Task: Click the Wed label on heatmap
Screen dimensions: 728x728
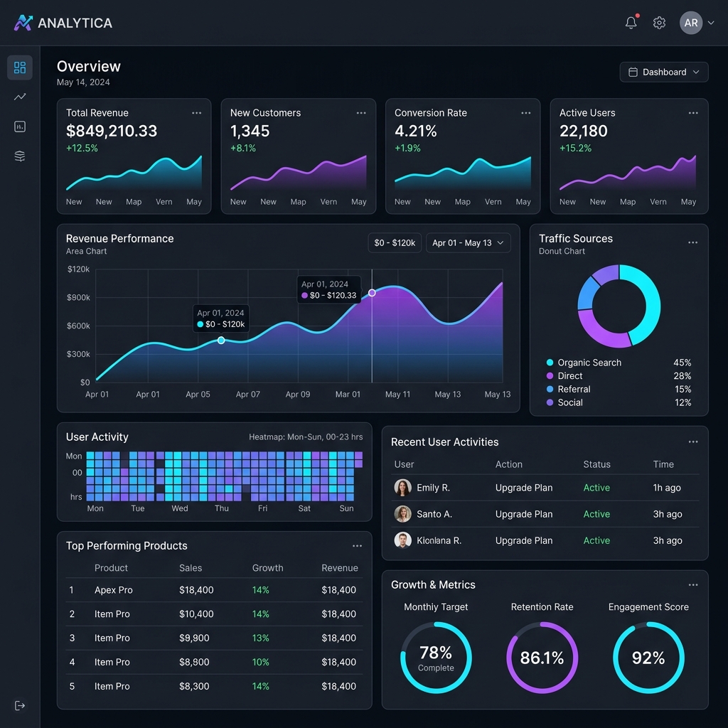Action: 180,508
